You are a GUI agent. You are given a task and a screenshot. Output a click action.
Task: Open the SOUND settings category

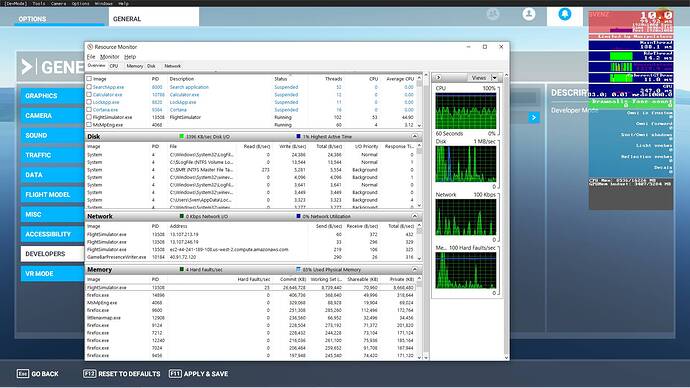(52, 135)
